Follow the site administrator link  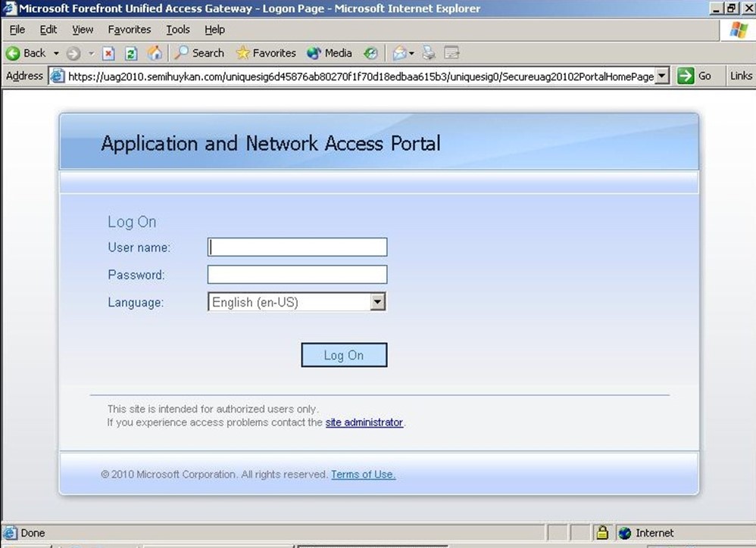click(x=364, y=422)
